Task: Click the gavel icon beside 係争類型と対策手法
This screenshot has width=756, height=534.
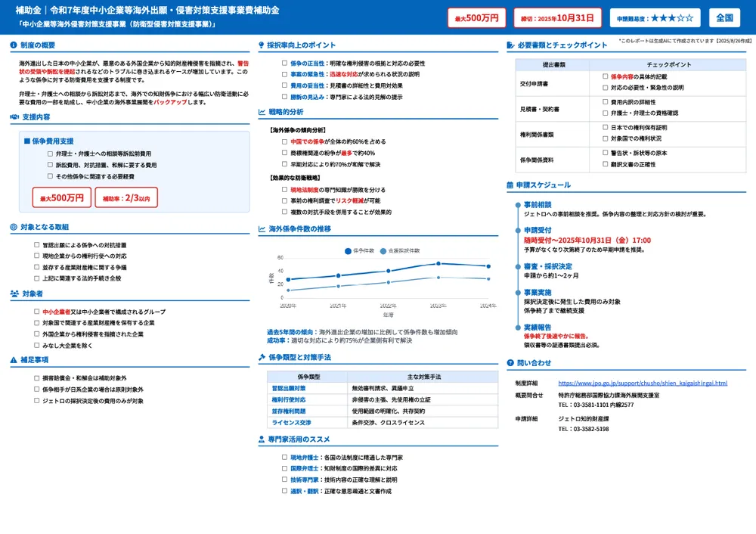Action: (x=262, y=358)
